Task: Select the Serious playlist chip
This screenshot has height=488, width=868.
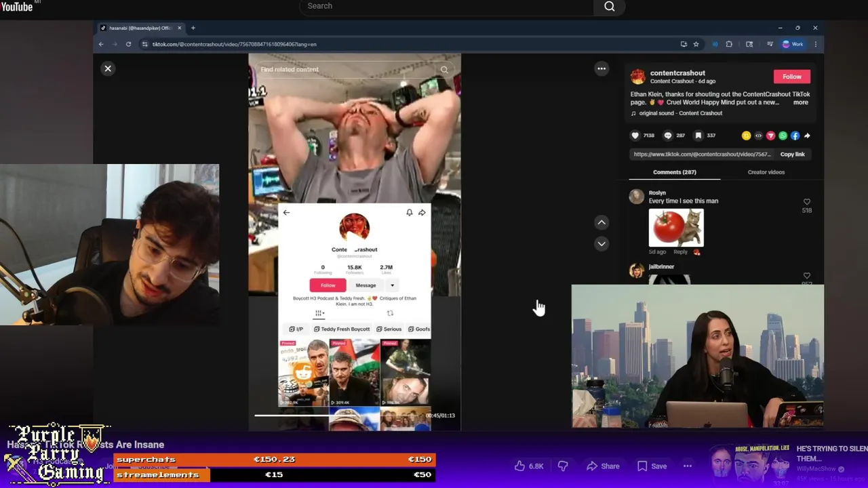Action: tap(389, 329)
